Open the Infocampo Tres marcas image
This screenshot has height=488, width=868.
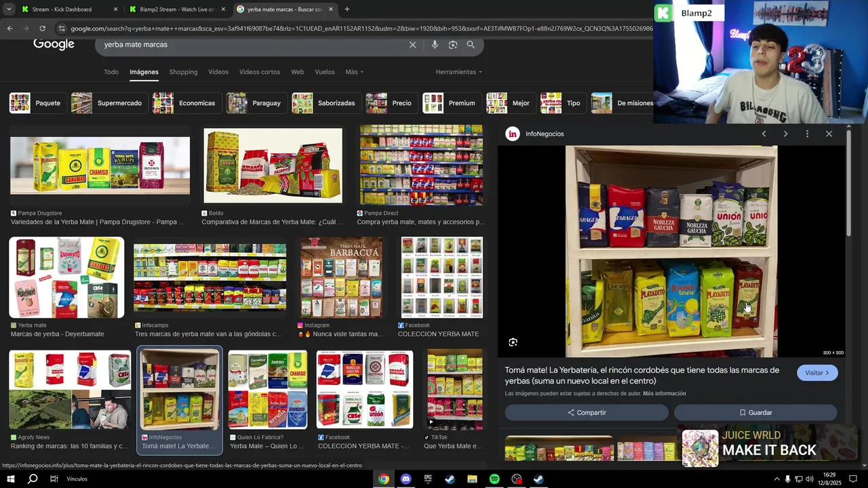(210, 277)
